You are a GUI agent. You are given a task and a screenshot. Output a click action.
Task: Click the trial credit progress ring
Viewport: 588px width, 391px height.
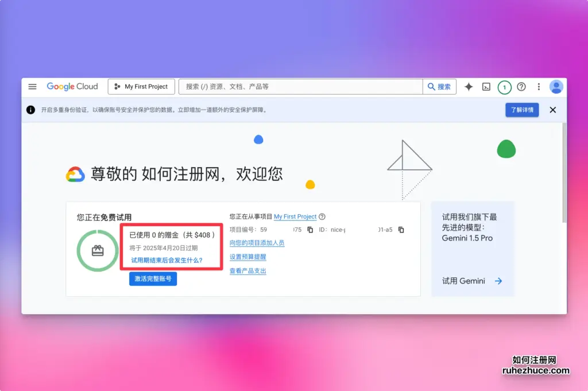point(98,250)
